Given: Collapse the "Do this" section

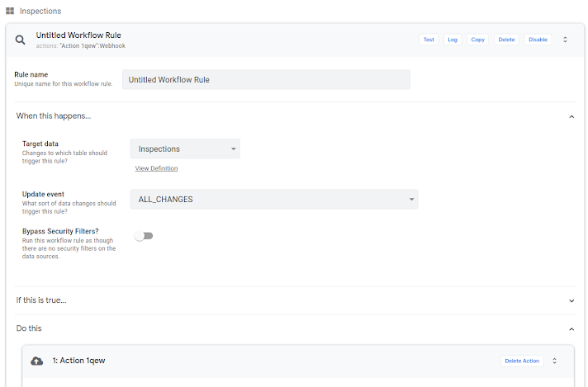Looking at the screenshot, I should [571, 328].
